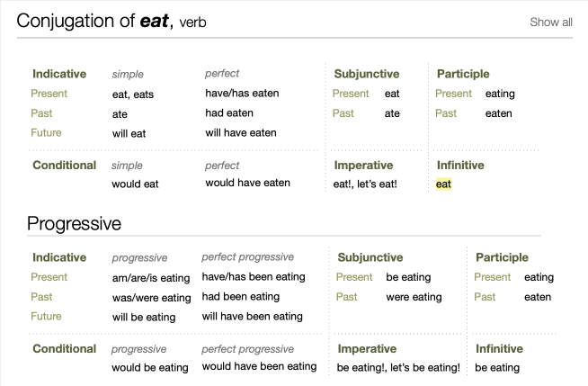The image size is (588, 386).
Task: Select the "am/are/is eating" progressive form
Action: (x=150, y=278)
